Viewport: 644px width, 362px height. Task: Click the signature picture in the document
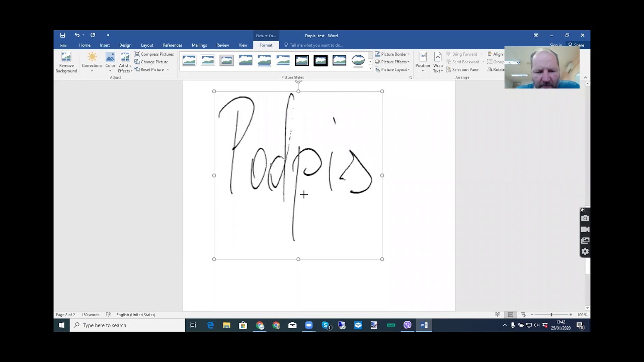click(298, 175)
